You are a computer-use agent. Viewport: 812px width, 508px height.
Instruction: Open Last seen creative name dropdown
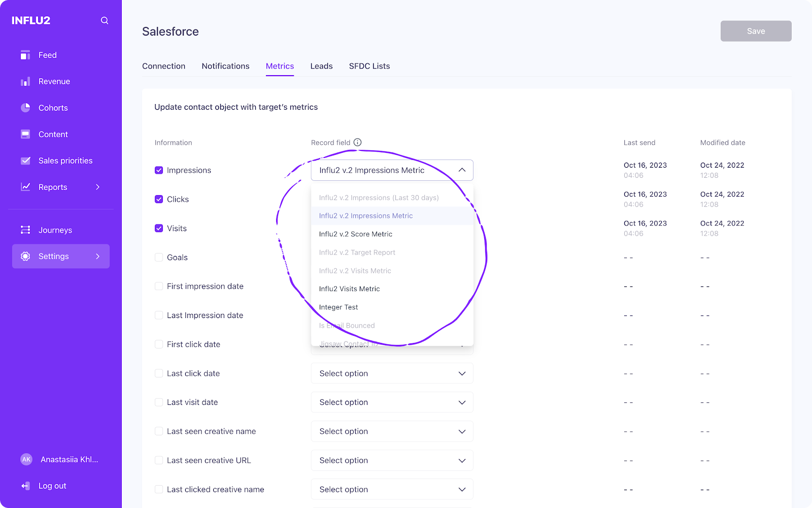click(392, 431)
